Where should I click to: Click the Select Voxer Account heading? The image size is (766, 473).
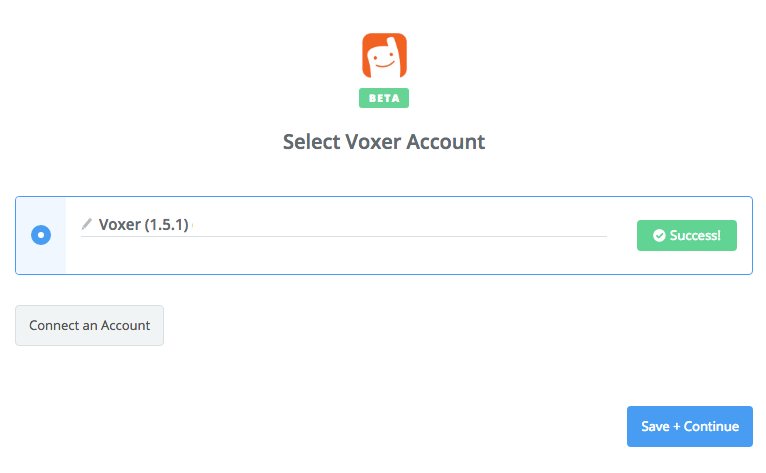[384, 142]
